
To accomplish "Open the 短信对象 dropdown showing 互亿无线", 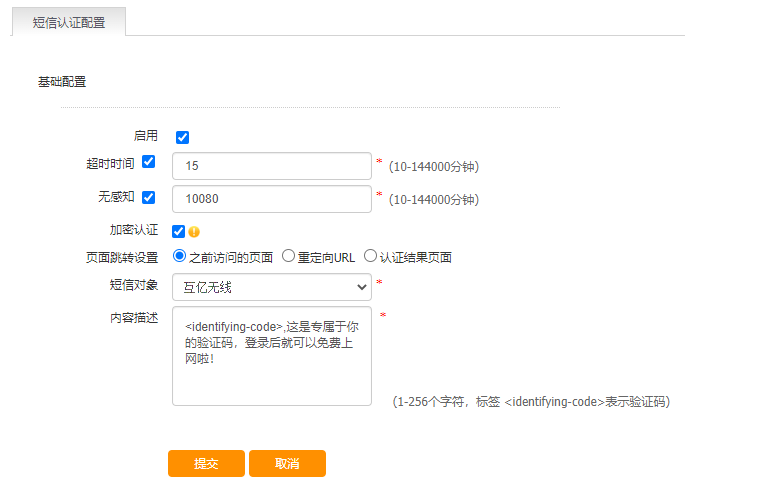I will (x=272, y=287).
